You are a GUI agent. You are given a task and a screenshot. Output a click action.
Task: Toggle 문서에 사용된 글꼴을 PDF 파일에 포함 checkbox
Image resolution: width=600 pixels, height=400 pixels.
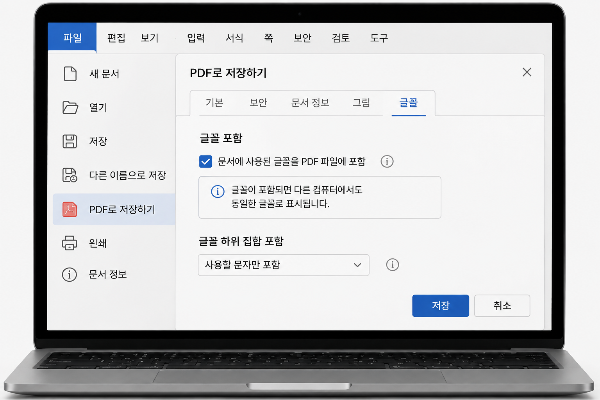205,162
